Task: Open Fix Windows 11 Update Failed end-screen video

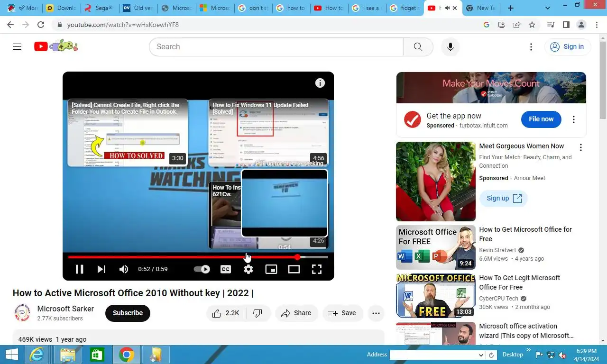Action: (268, 133)
